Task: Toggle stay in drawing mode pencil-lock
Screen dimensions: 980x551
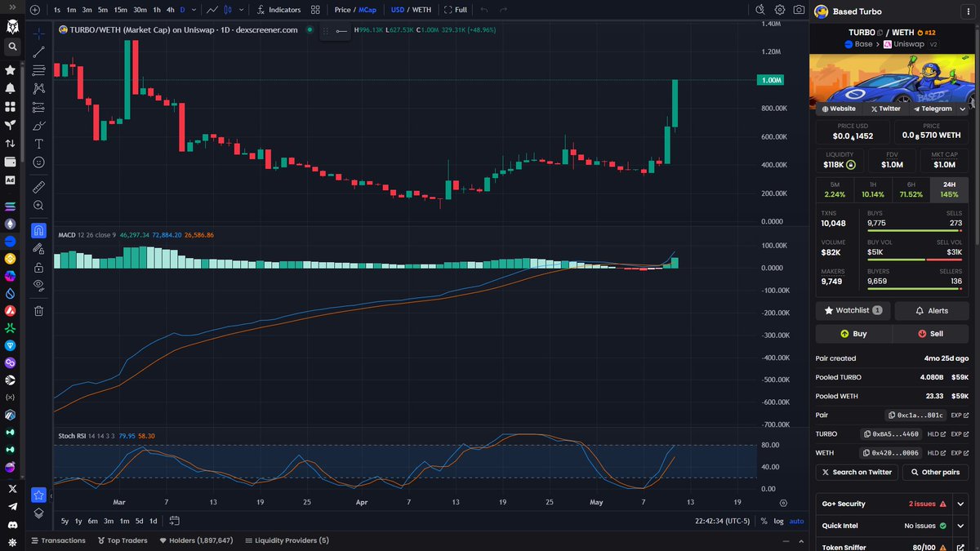Action: point(38,249)
